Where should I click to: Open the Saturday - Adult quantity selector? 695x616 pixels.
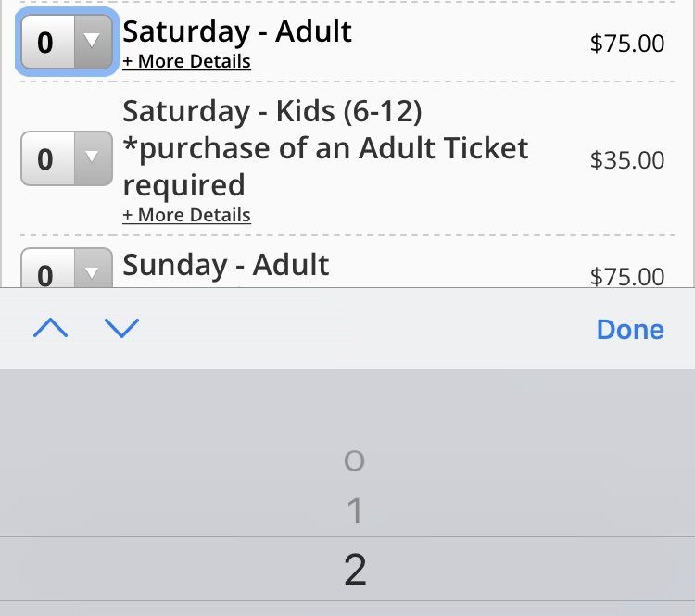point(66,42)
